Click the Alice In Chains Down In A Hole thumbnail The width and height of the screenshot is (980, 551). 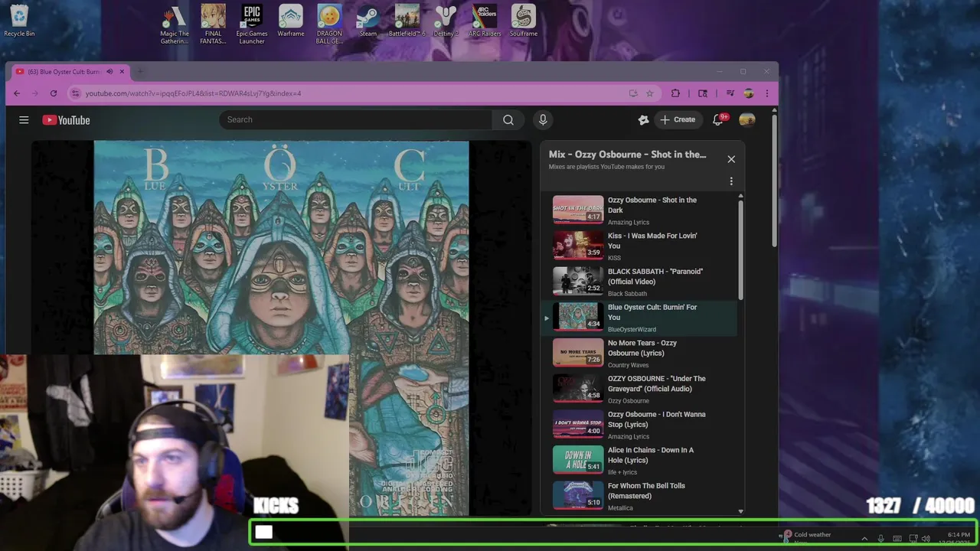pyautogui.click(x=578, y=460)
